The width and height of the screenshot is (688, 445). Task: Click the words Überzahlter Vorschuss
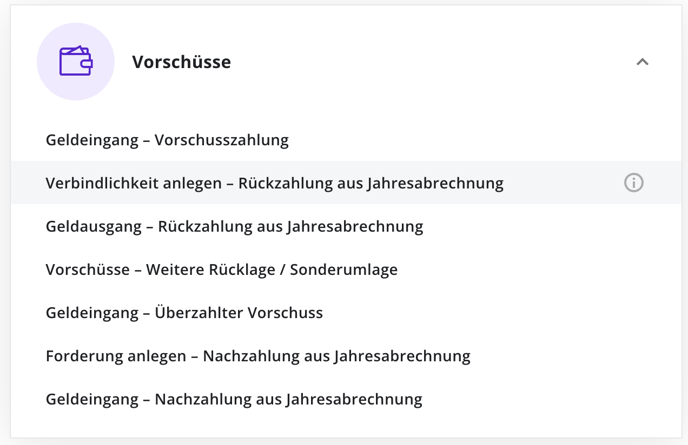239,312
